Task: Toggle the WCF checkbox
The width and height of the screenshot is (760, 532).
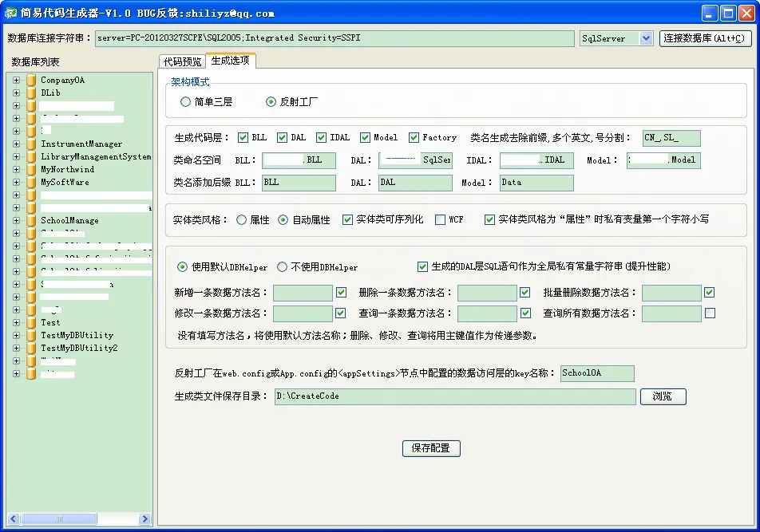Action: [x=440, y=219]
